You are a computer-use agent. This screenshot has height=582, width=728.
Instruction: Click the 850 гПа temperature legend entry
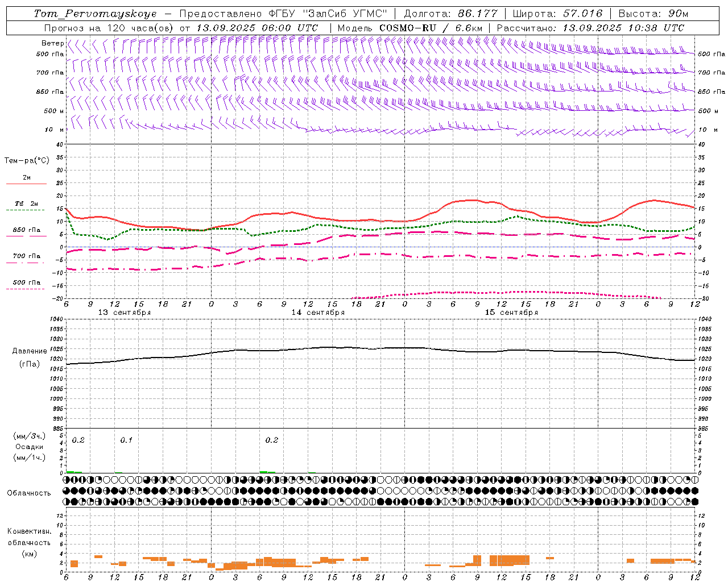pyautogui.click(x=26, y=230)
